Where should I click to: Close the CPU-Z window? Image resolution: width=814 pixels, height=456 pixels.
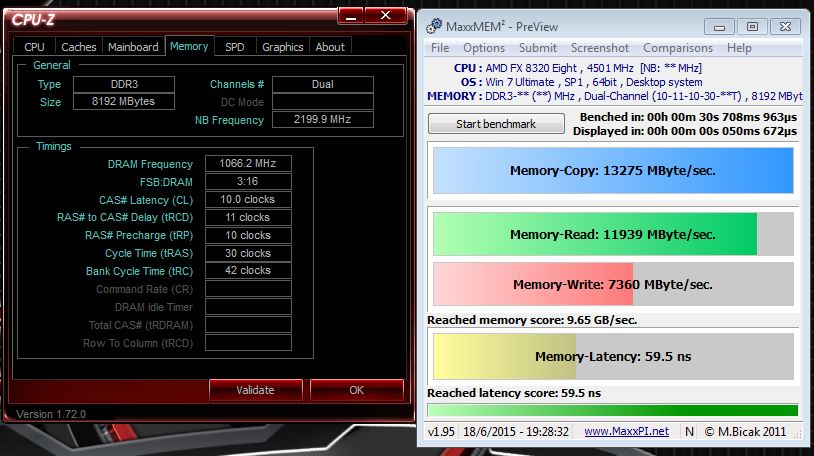385,16
